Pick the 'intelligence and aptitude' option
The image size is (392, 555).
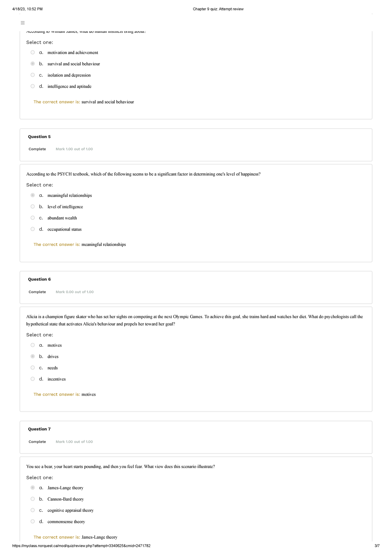pos(33,86)
